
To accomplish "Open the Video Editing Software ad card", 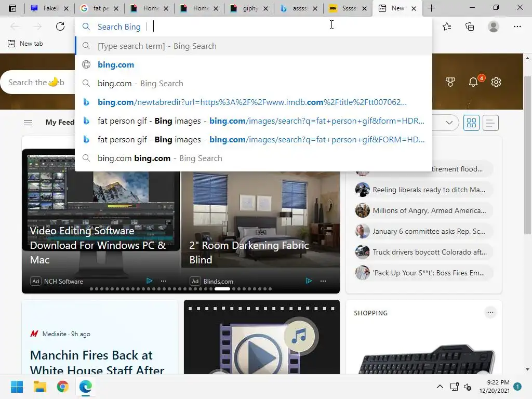I will click(101, 231).
